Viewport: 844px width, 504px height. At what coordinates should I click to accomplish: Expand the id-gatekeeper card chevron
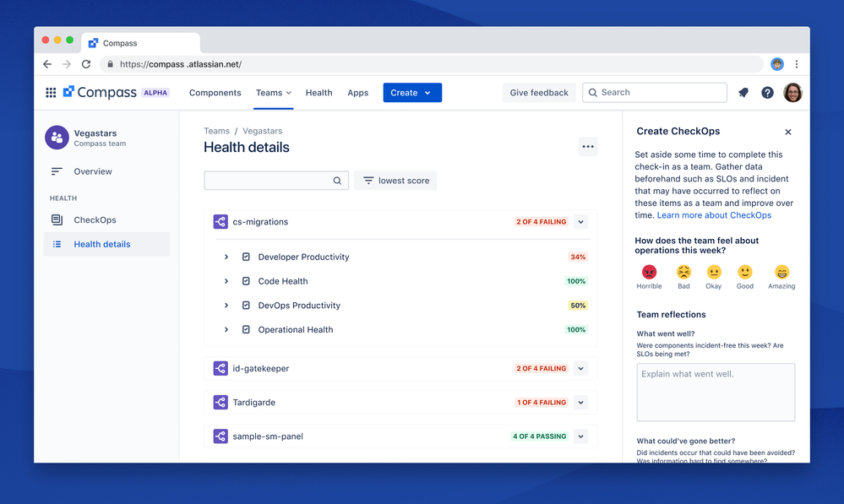coord(580,368)
